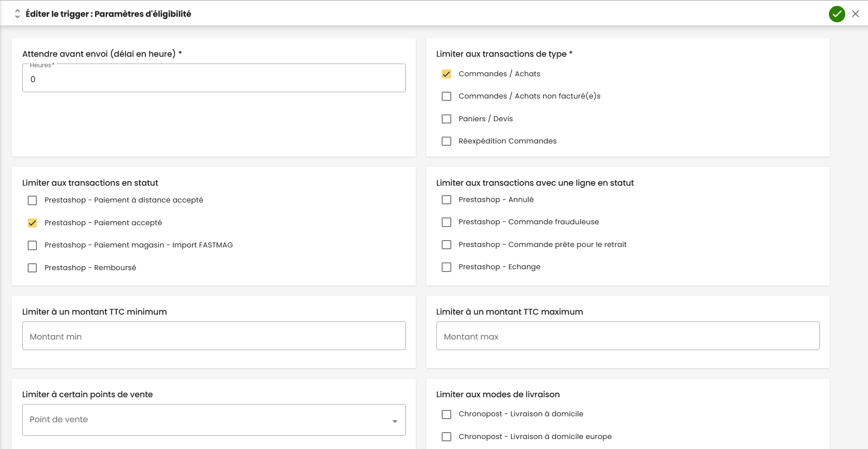Check Commandes / Achats non facturé(e)s
This screenshot has height=449, width=868.
[446, 96]
